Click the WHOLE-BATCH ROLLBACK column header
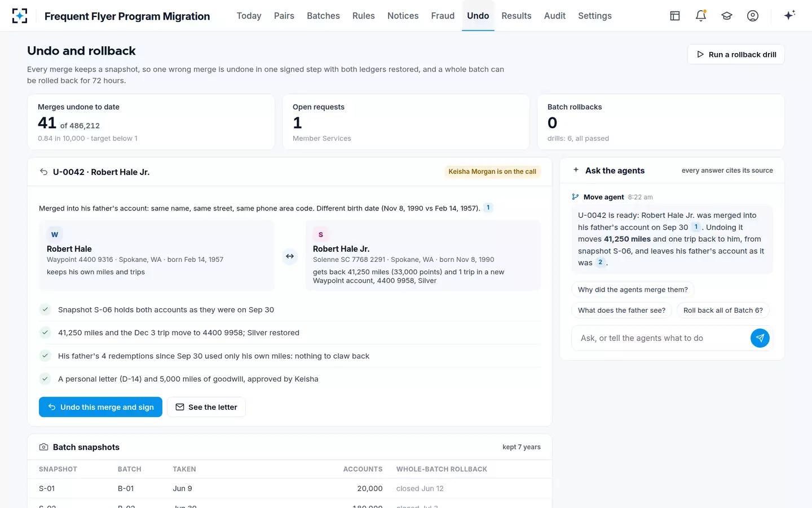The image size is (812, 508). click(x=442, y=469)
